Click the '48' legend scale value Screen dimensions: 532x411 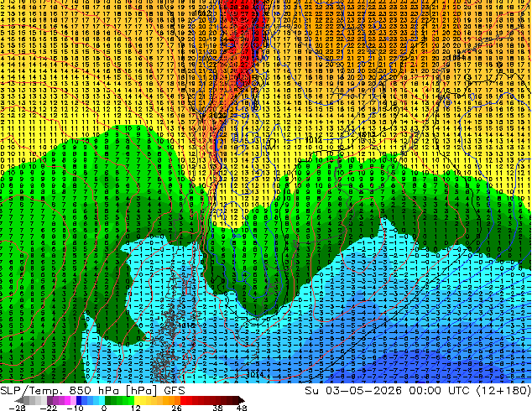tap(242, 408)
